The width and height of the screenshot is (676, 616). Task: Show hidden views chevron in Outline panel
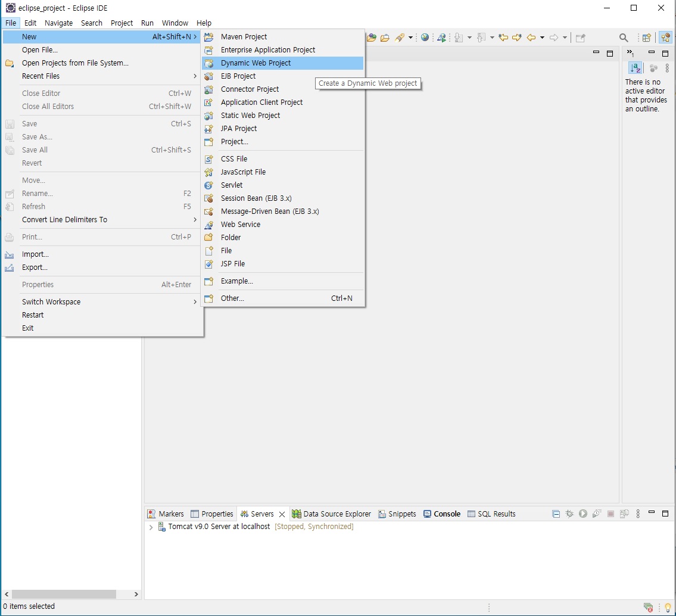(630, 53)
